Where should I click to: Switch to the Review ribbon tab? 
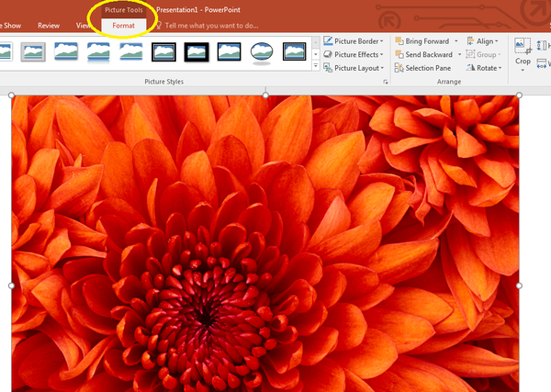point(49,26)
